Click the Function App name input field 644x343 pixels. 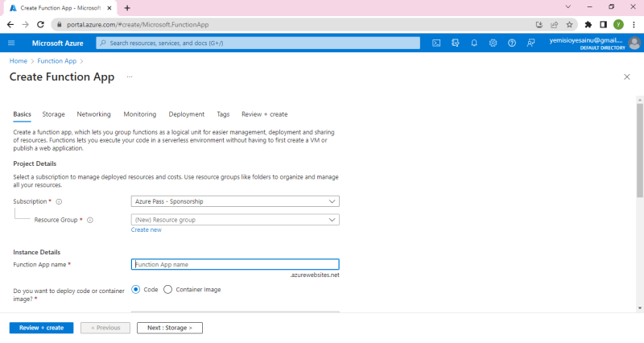click(235, 264)
